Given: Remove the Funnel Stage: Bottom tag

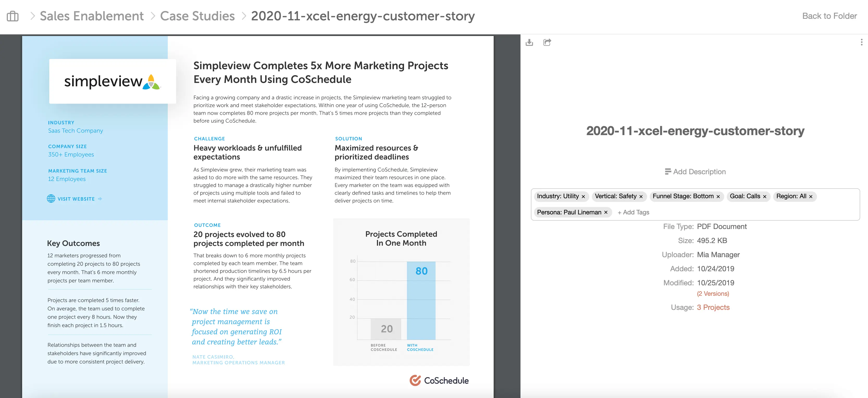Looking at the screenshot, I should [718, 197].
